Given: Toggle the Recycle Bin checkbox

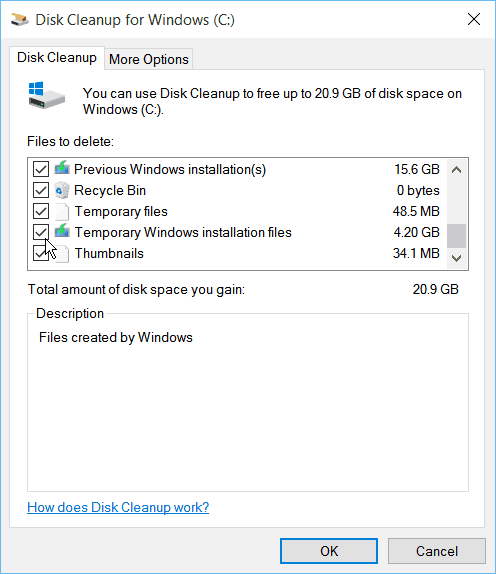Looking at the screenshot, I should (41, 190).
